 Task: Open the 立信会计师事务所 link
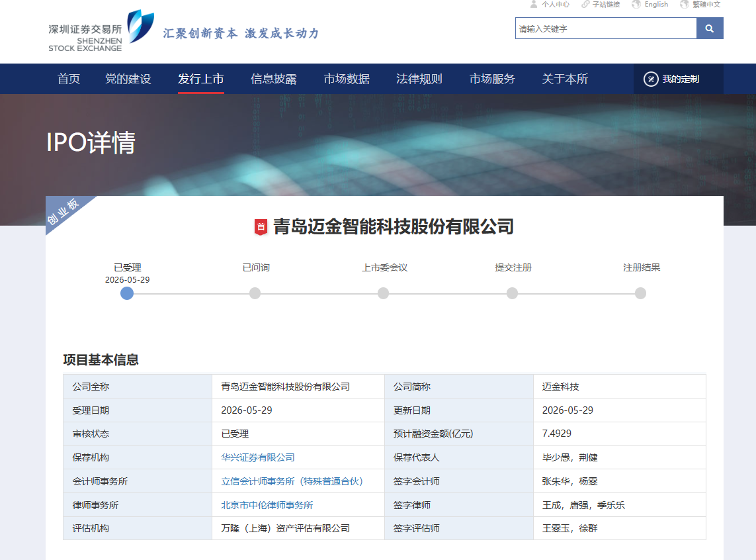pyautogui.click(x=292, y=481)
